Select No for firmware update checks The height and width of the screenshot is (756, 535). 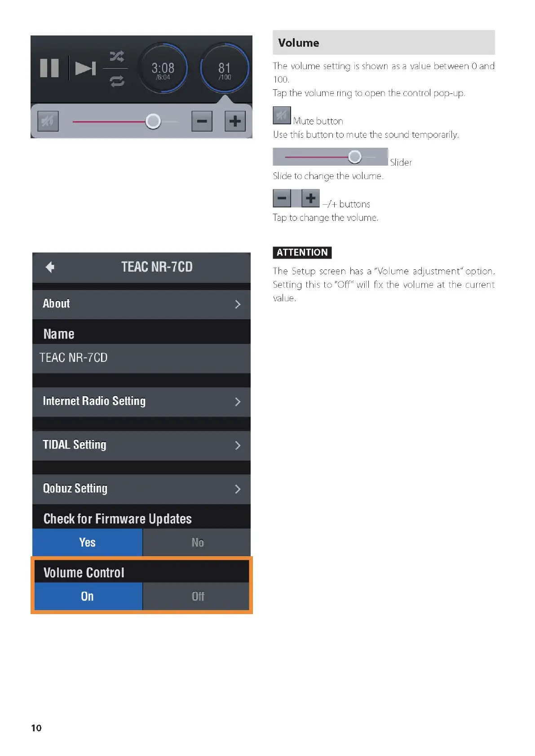tap(197, 542)
